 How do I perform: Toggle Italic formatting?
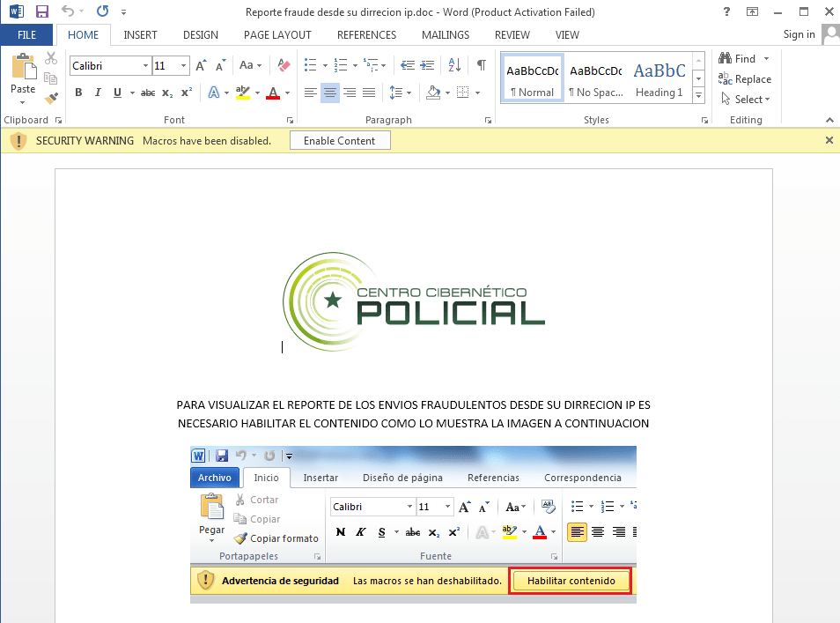[x=98, y=93]
